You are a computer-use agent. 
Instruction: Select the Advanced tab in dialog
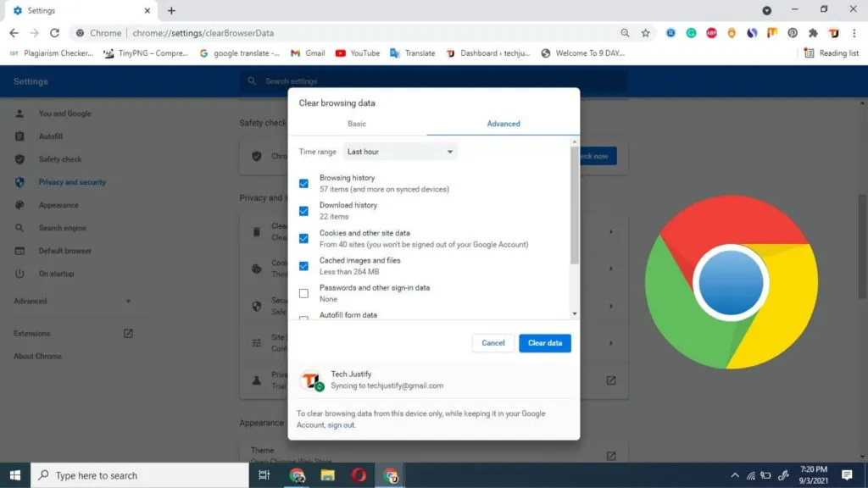(x=504, y=124)
